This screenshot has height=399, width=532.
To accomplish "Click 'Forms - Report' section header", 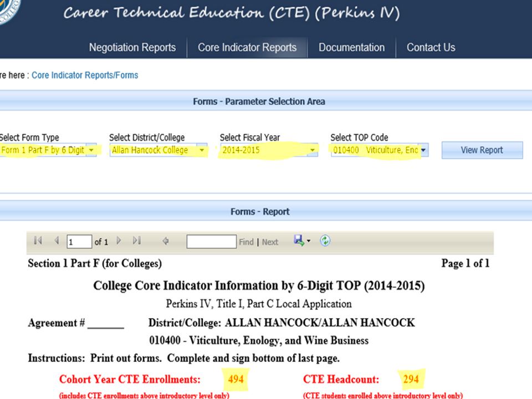I will click(260, 212).
